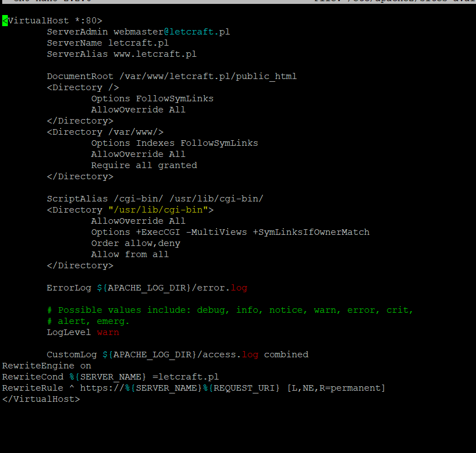Click the DocumentRoot public_html path
This screenshot has height=453, width=476.
tap(208, 76)
